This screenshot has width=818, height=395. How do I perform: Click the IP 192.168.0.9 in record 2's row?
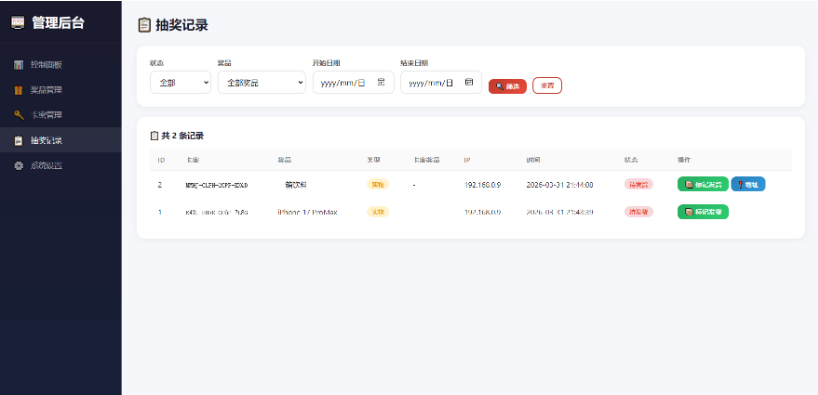[x=483, y=185]
